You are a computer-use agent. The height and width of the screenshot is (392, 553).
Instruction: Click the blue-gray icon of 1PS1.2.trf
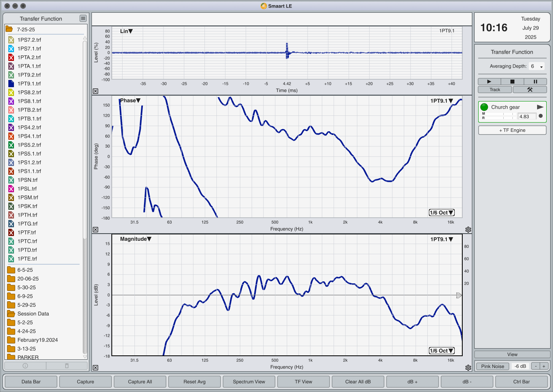(11, 162)
